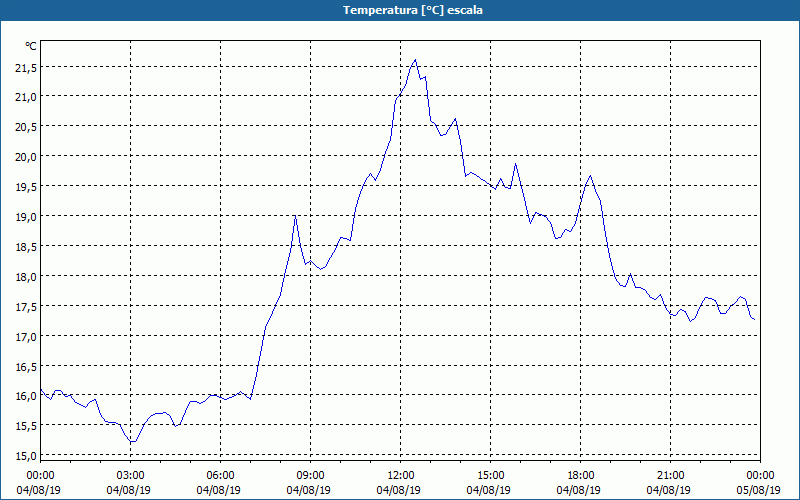This screenshot has width=800, height=500.
Task: Select the 09:00 time axis label
Action: 310,476
